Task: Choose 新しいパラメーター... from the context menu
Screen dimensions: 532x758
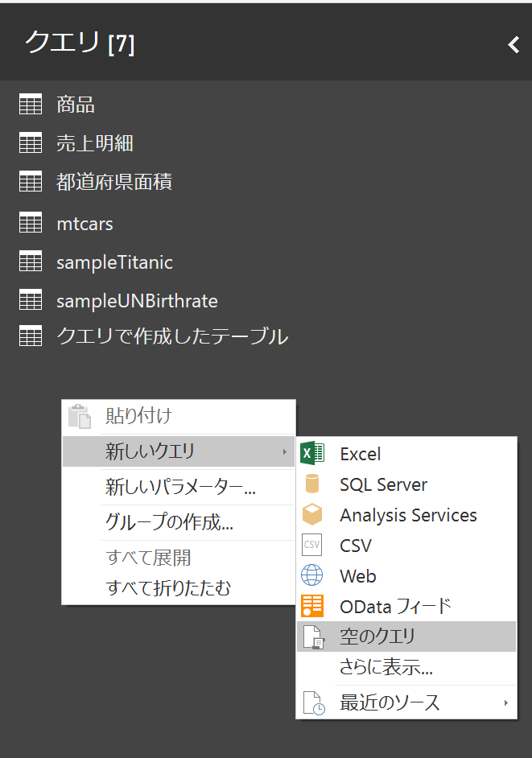Action: click(180, 488)
